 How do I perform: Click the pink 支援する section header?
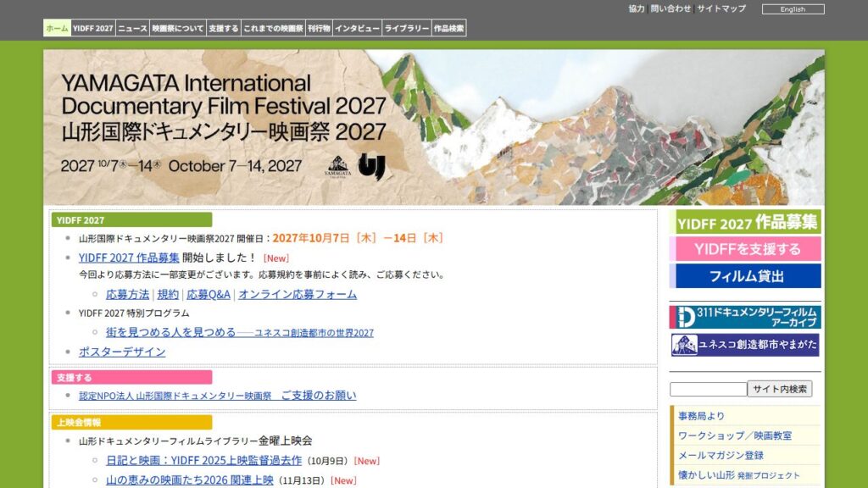[x=131, y=377]
